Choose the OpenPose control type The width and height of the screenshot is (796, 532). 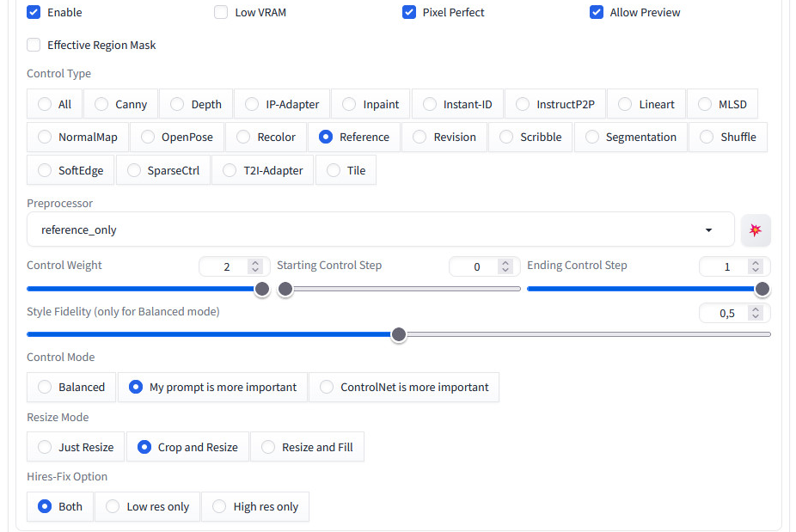click(x=177, y=137)
